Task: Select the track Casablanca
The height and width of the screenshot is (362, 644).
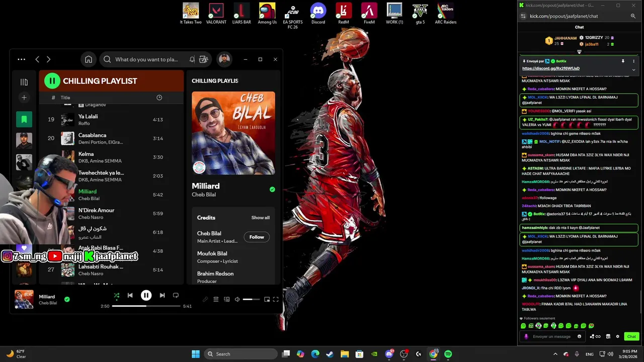Action: (111, 138)
